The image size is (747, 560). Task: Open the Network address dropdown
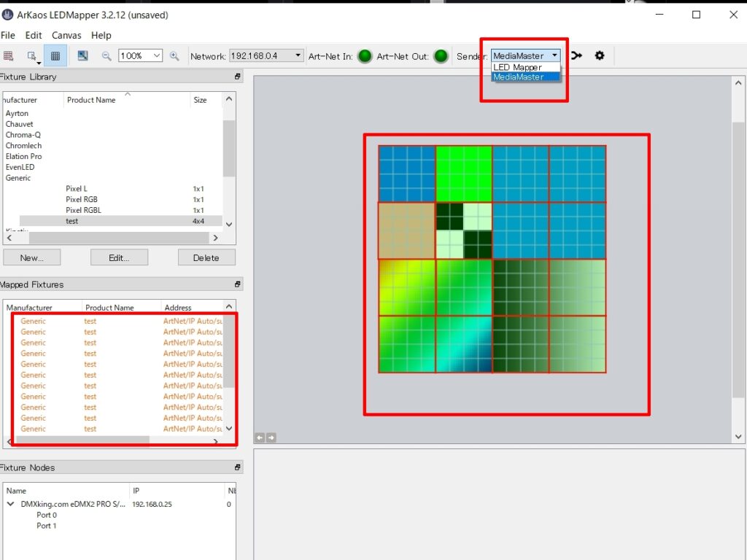[266, 55]
